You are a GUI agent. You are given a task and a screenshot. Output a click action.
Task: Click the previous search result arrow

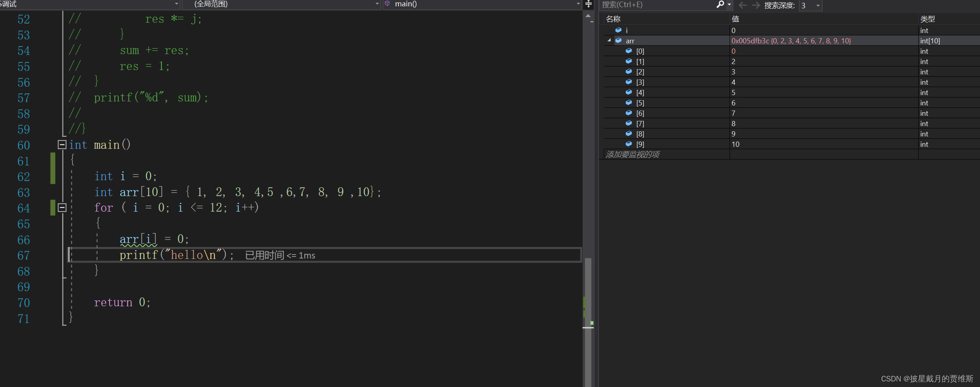[743, 5]
